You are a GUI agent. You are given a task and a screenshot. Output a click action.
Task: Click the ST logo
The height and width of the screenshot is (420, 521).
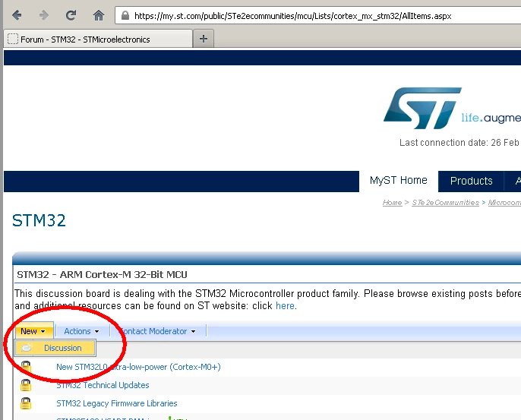coord(422,108)
